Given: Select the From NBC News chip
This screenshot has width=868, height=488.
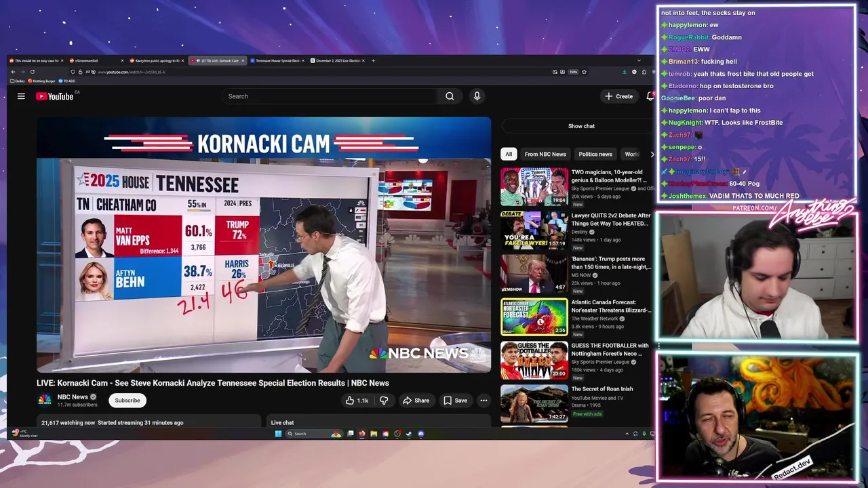Looking at the screenshot, I should point(545,154).
